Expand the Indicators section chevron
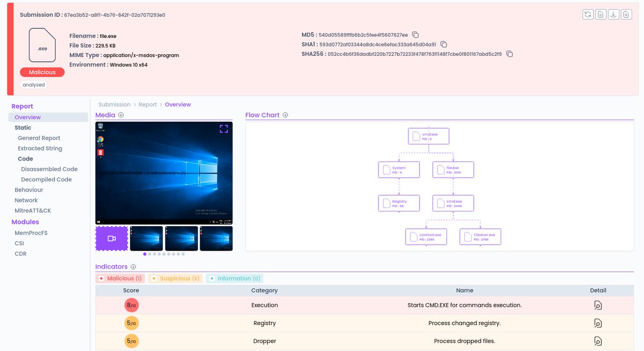This screenshot has width=644, height=351. [x=132, y=267]
